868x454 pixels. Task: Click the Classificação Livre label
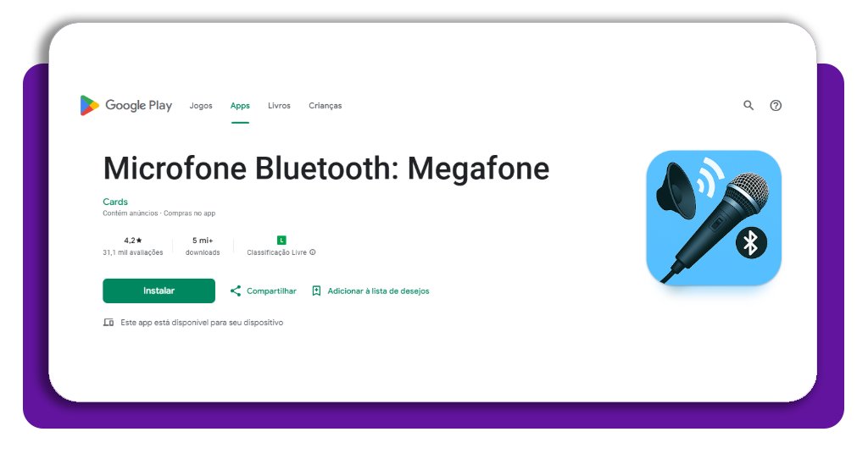pos(277,252)
